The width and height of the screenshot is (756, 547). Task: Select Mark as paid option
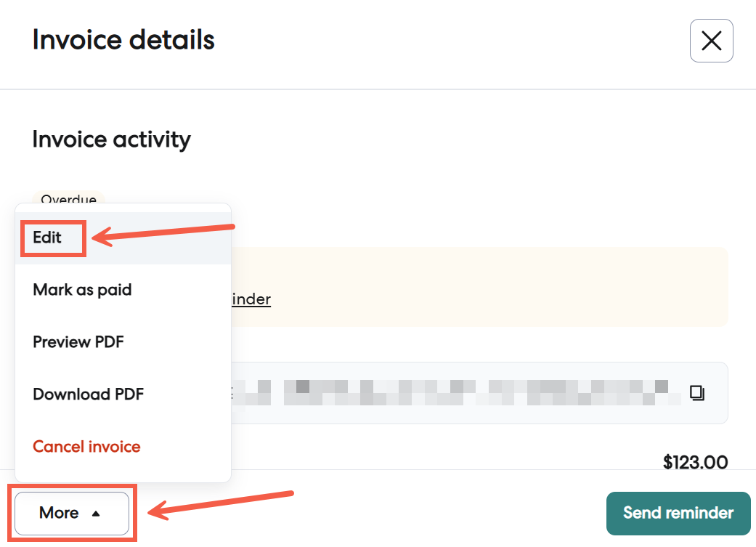click(x=82, y=290)
